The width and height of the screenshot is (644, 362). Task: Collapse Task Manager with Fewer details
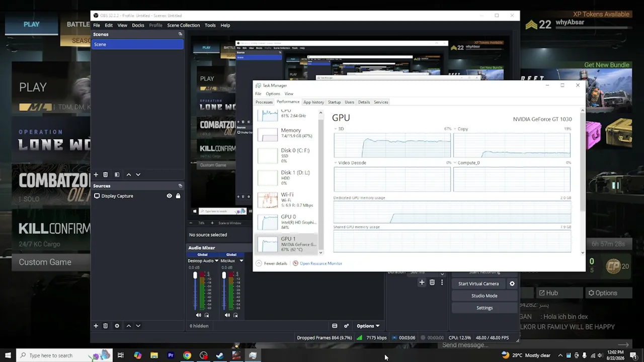(272, 263)
